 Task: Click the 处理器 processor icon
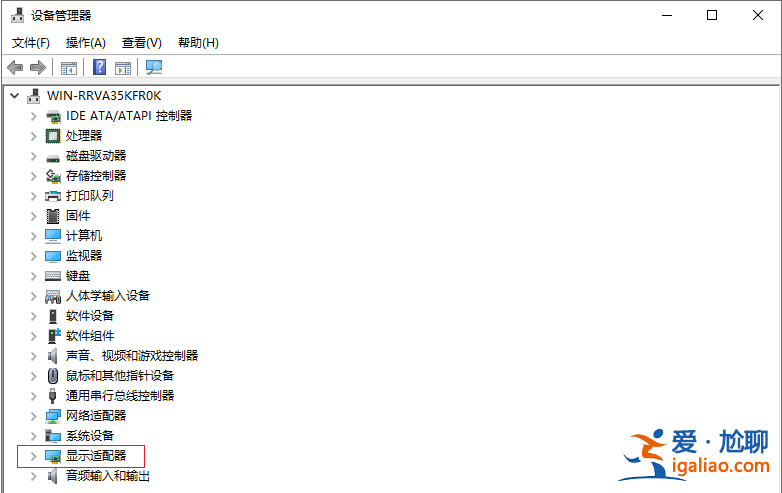point(53,136)
